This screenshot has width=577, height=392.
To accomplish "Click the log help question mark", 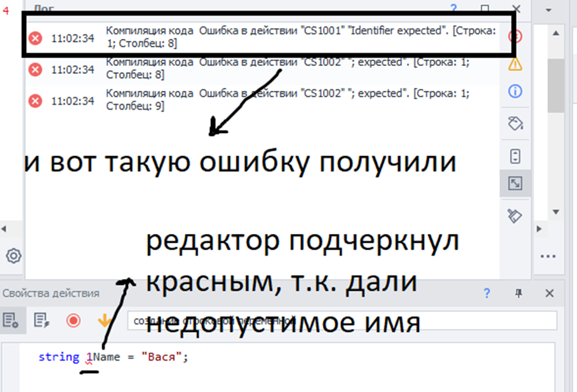I will [453, 8].
